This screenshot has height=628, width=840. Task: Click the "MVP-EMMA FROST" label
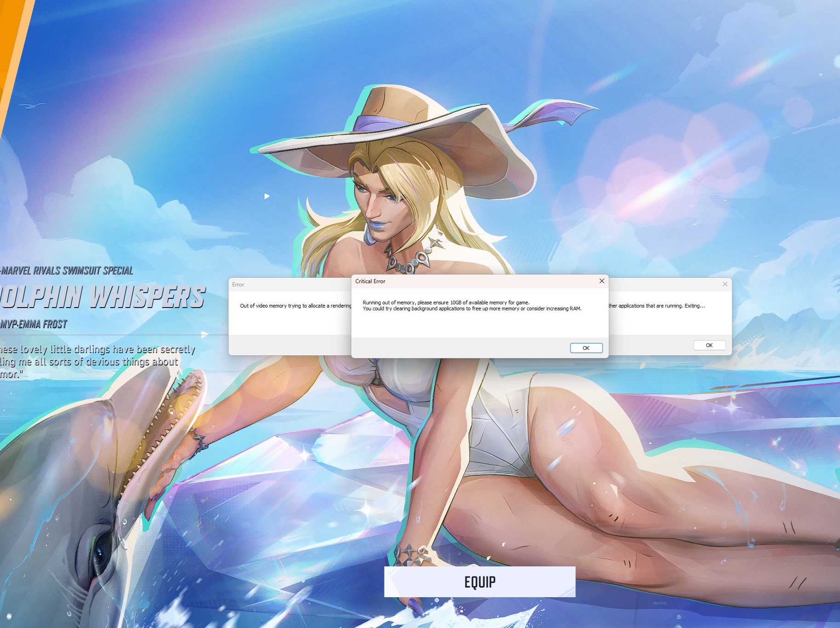click(x=34, y=324)
